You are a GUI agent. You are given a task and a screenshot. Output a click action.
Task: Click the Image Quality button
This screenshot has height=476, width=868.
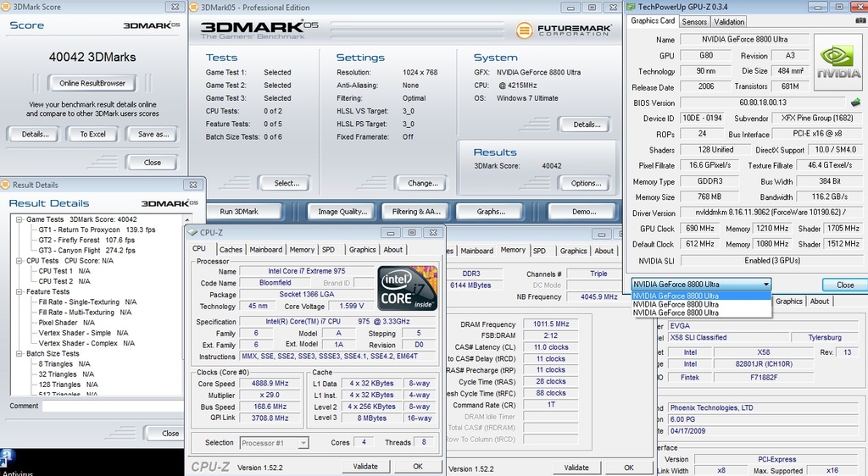[342, 211]
